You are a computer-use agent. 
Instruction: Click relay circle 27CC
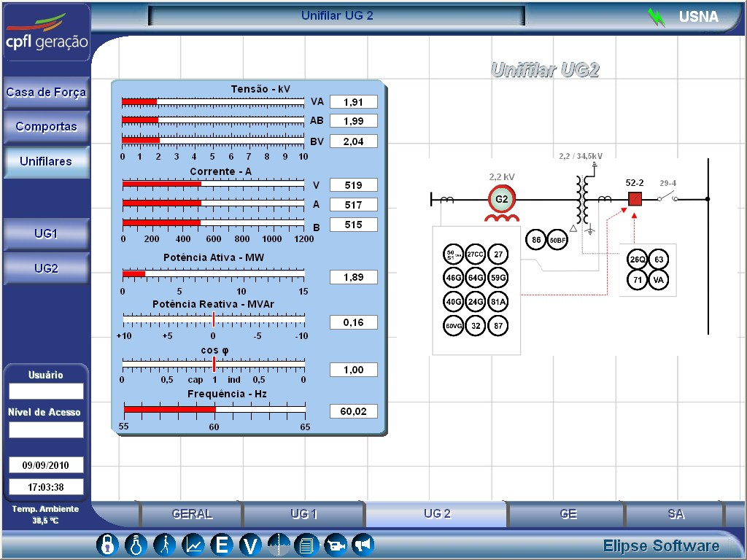(476, 254)
